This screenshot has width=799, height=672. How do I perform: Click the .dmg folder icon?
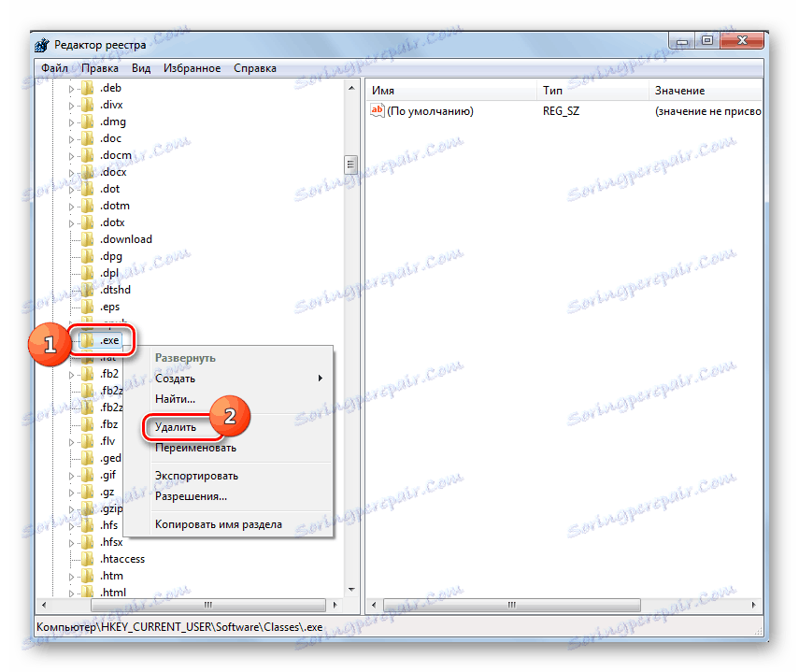point(88,122)
